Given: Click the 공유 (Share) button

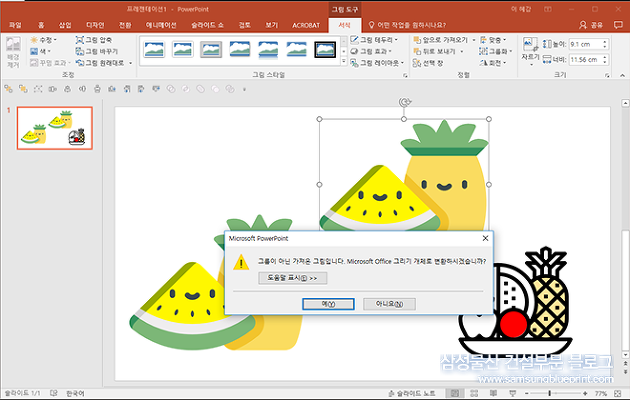Looking at the screenshot, I should pyautogui.click(x=591, y=25).
